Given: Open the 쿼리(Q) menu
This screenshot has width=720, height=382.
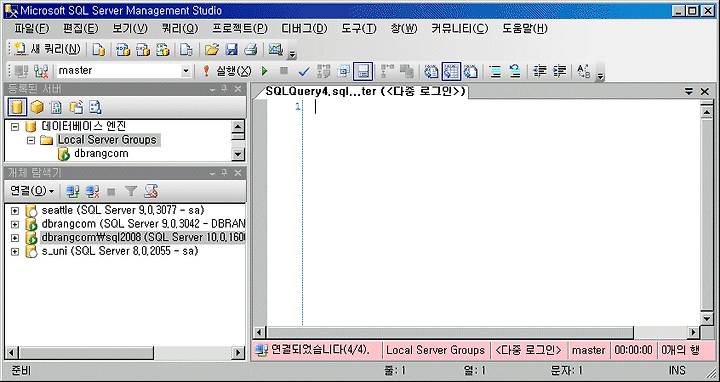Looking at the screenshot, I should coord(180,28).
